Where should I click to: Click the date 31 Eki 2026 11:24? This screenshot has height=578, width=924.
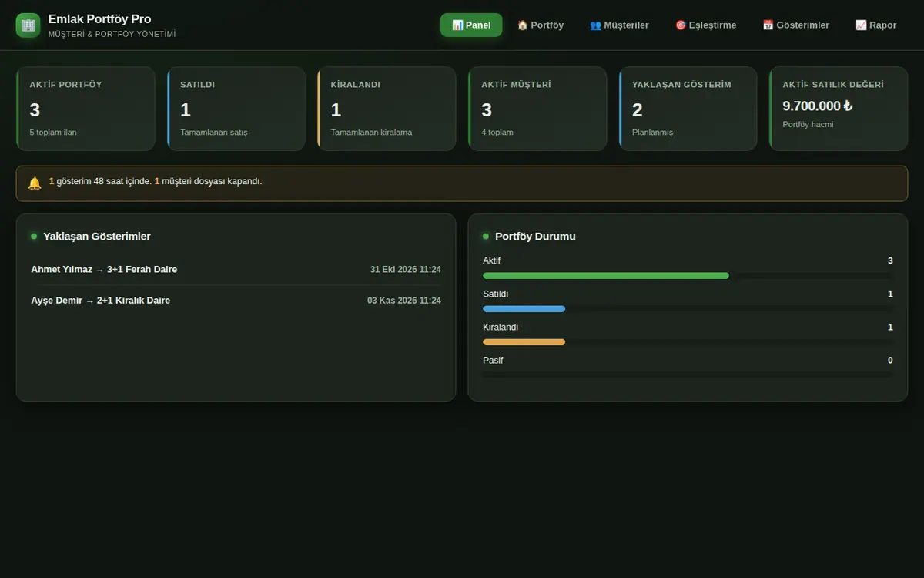click(406, 270)
